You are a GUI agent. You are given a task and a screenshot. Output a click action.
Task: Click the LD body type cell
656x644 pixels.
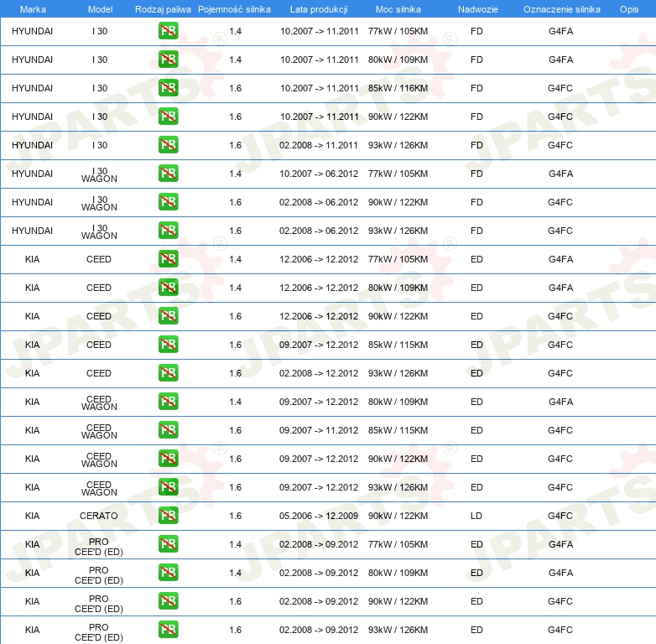476,516
